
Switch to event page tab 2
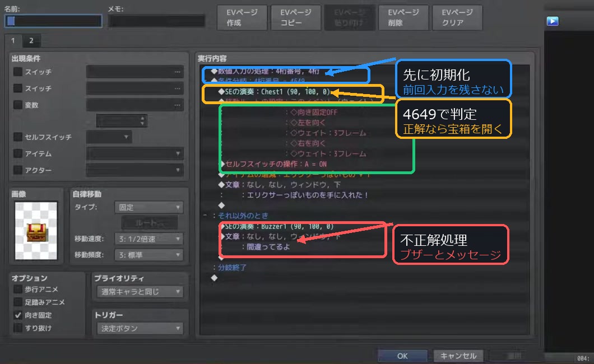(31, 40)
